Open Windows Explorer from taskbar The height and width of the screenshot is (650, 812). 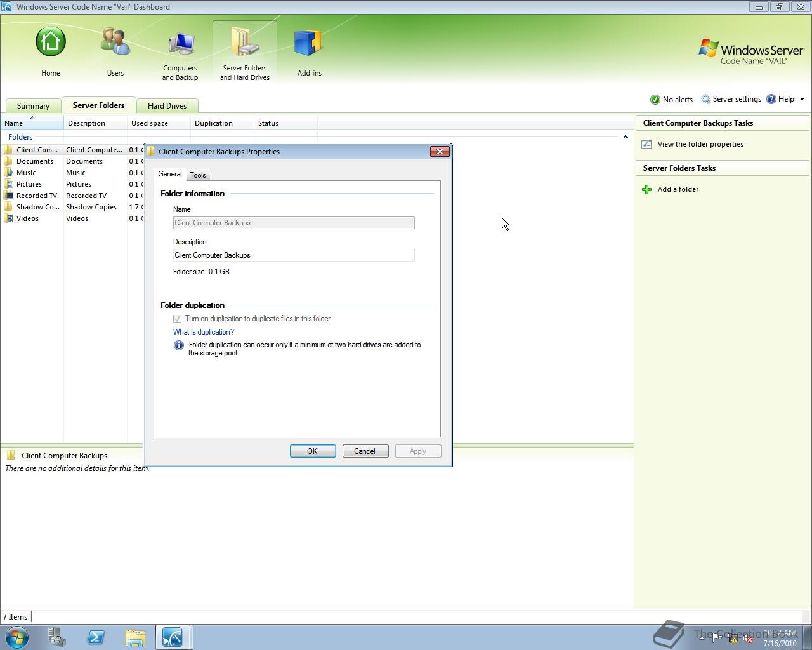tap(135, 637)
